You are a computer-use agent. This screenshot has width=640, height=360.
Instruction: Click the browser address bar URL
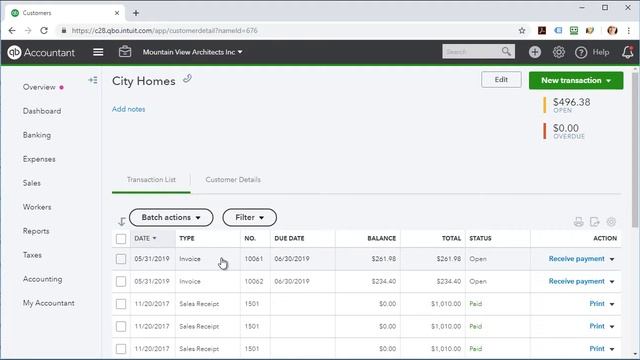(164, 31)
